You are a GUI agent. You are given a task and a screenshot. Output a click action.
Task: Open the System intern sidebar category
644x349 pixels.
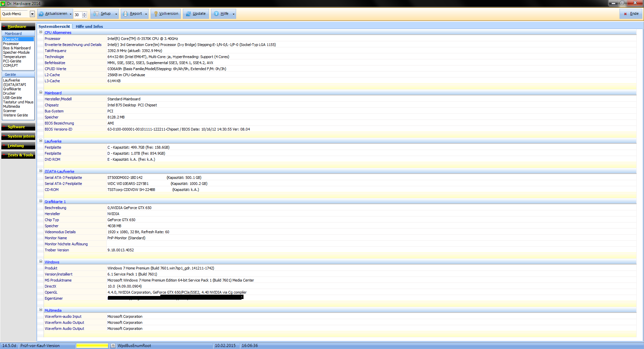pos(18,136)
